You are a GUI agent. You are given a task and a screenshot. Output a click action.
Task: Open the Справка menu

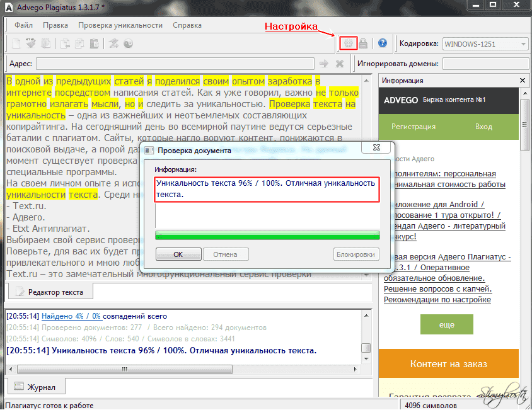[187, 25]
